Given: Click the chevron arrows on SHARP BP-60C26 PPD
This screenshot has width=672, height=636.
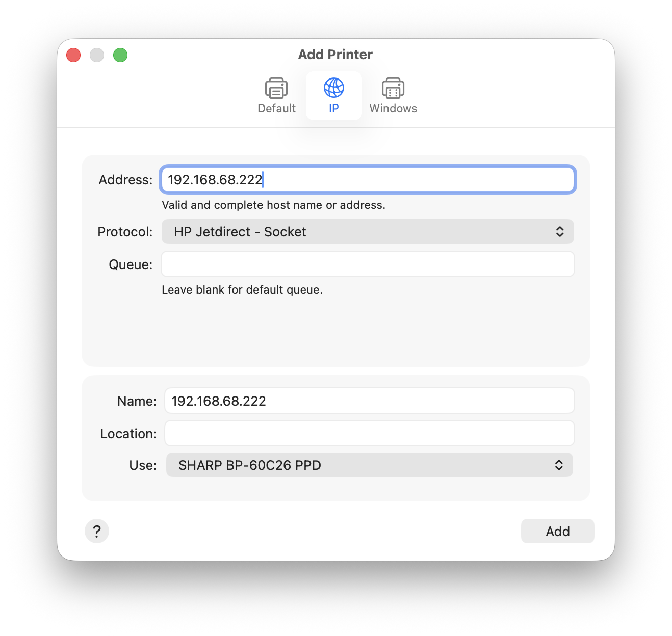Looking at the screenshot, I should coord(559,465).
